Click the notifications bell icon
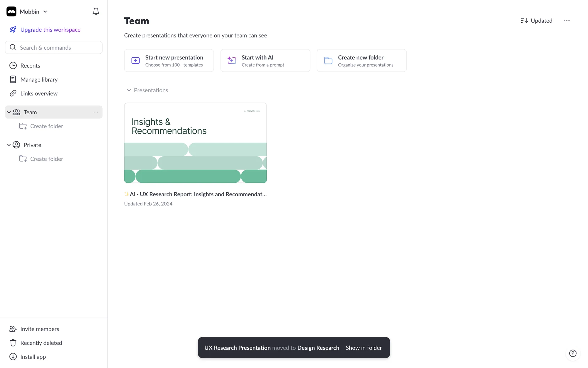588x368 pixels. point(96,12)
